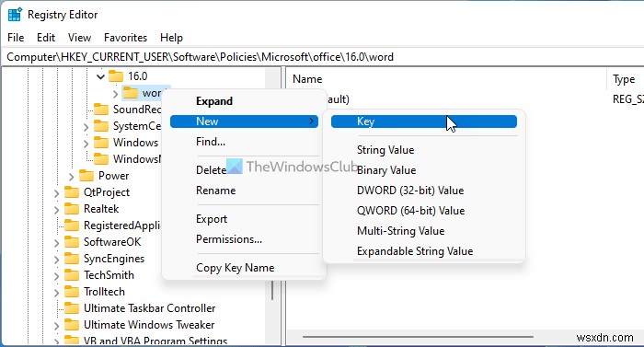Viewport: 644px width, 347px height.
Task: Choose Permissions... in context menu
Action: tap(229, 239)
